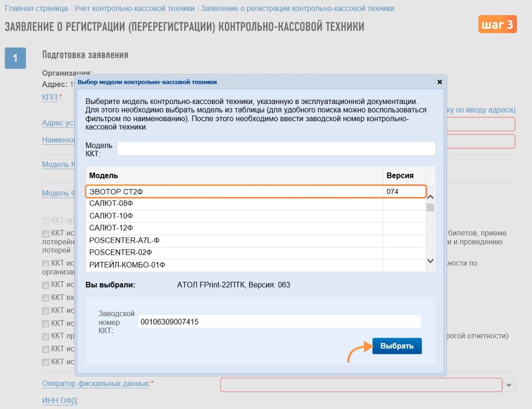Select the САЛЮТ-08Ф model row

point(256,204)
